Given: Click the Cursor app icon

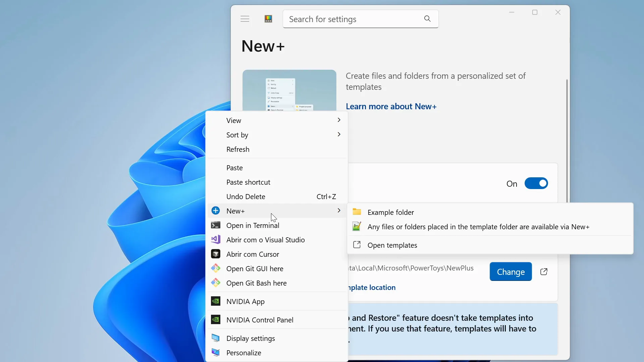Looking at the screenshot, I should click(216, 254).
